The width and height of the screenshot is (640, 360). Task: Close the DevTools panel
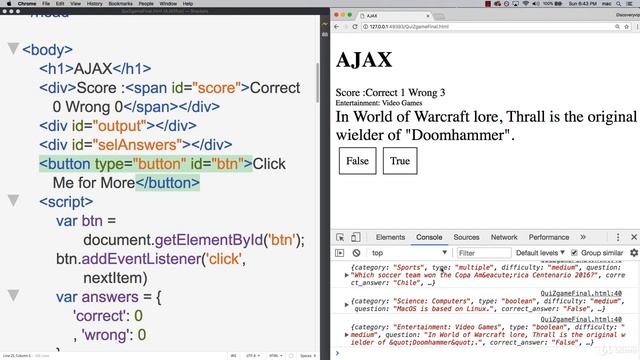click(x=634, y=237)
